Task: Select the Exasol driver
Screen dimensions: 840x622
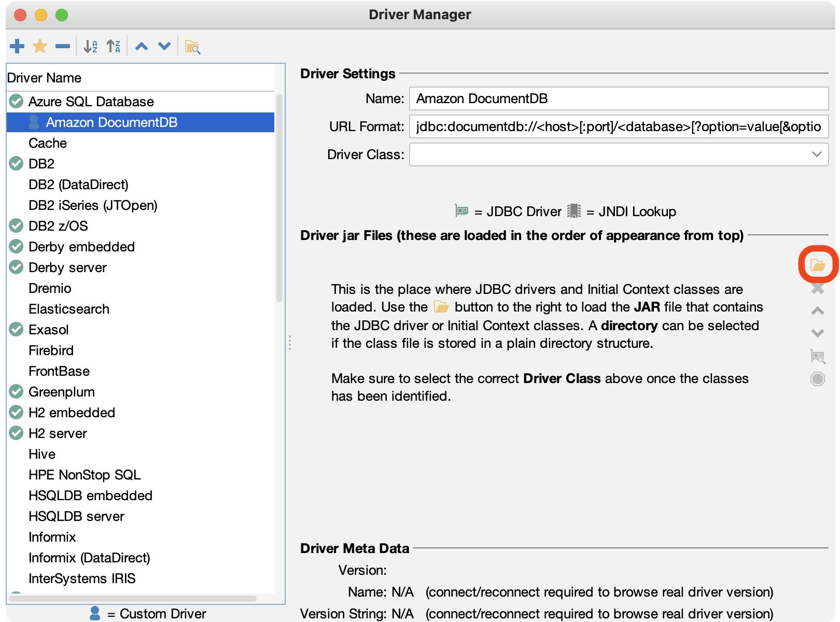Action: (141, 330)
